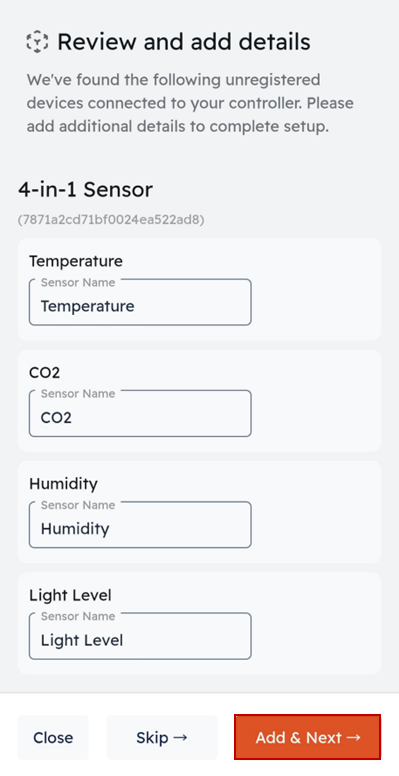The height and width of the screenshot is (776, 399).
Task: Select the device ID 7871a2cd71bf0024ea522ad8 text
Action: point(111,219)
